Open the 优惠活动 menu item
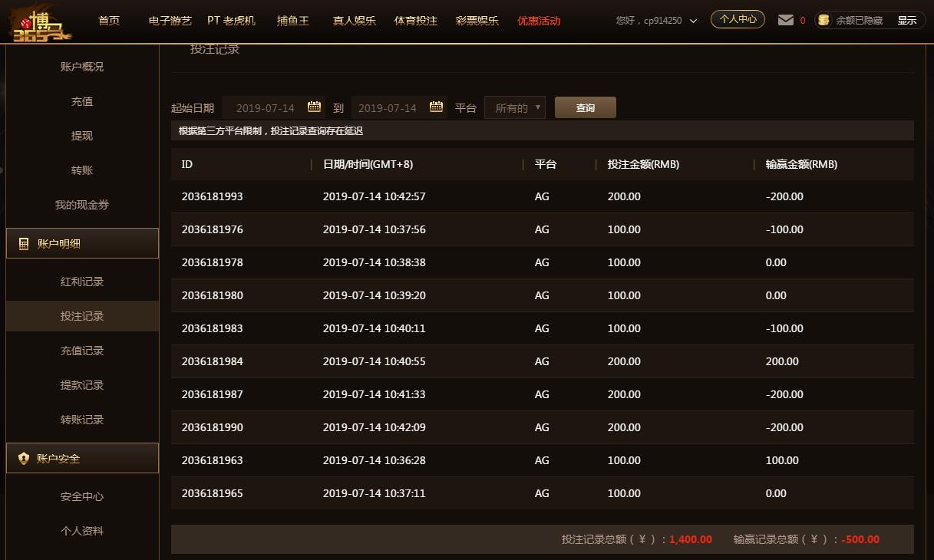The image size is (934, 560). (536, 21)
